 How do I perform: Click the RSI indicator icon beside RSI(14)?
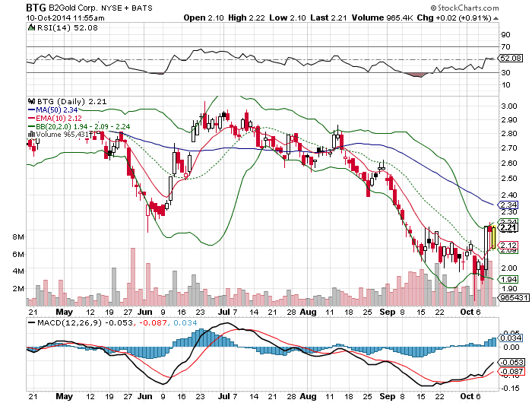click(x=31, y=27)
